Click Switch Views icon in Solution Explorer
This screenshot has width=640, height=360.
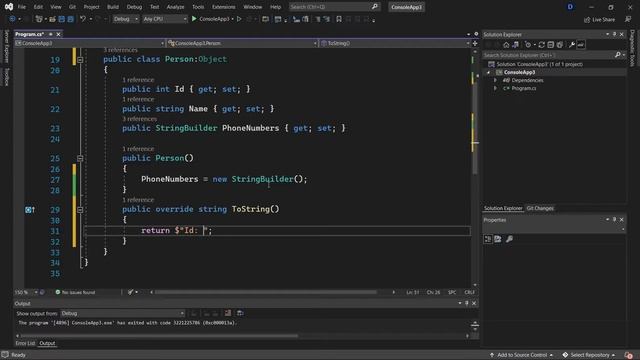point(516,45)
